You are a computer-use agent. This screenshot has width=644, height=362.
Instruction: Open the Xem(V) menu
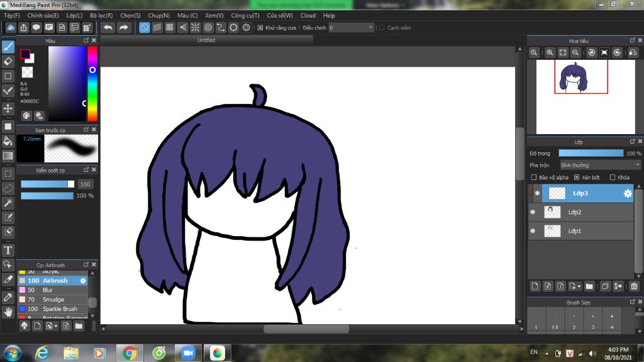pyautogui.click(x=214, y=16)
